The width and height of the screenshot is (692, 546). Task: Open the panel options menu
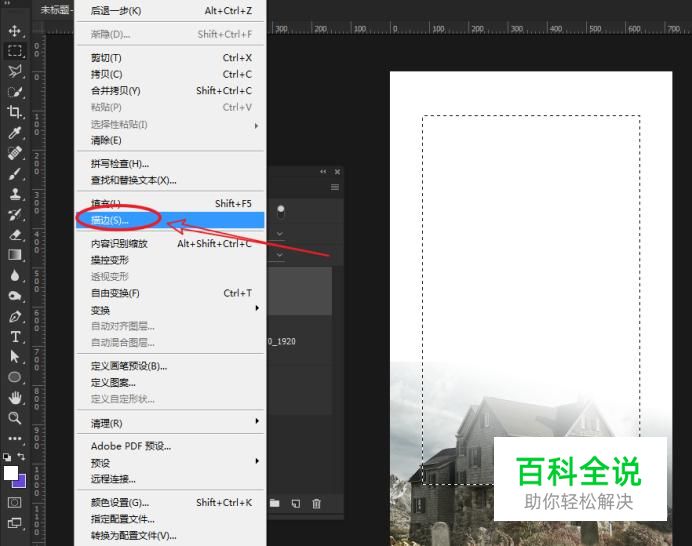pyautogui.click(x=335, y=187)
